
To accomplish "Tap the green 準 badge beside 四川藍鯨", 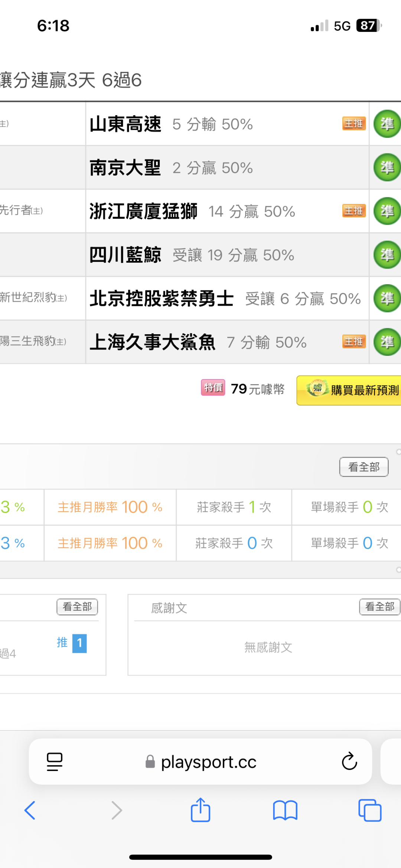I will 387,255.
